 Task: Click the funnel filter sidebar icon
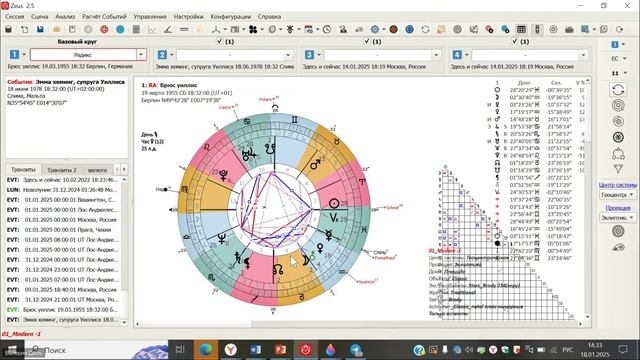[x=618, y=169]
